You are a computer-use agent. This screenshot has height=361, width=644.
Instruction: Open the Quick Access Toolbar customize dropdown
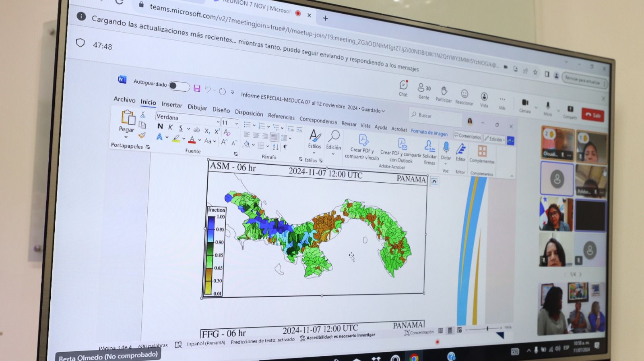click(x=233, y=92)
